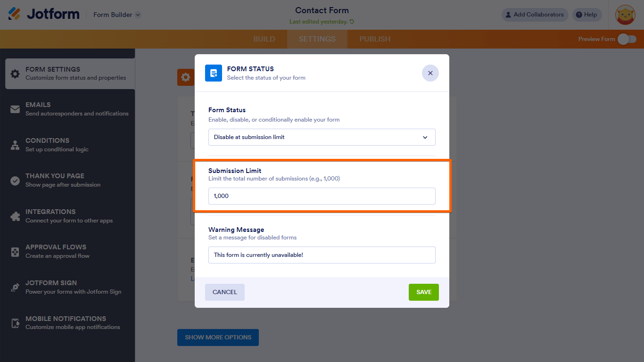The width and height of the screenshot is (644, 362).
Task: Save the form status changes
Action: click(x=423, y=292)
